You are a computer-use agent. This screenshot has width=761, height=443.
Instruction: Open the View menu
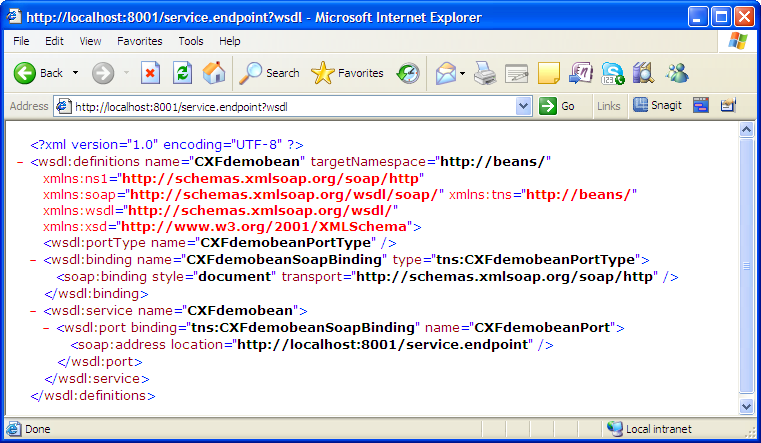tap(90, 41)
